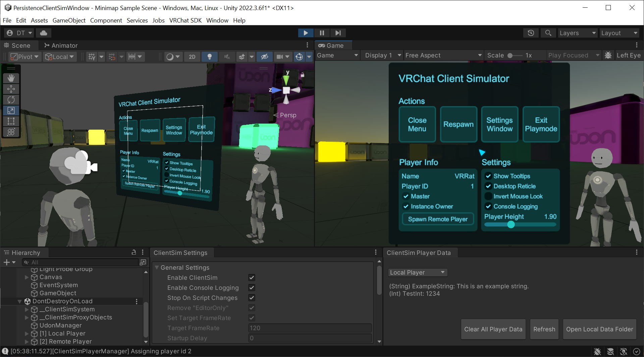Expand the [1] Local Player node
The width and height of the screenshot is (644, 357).
click(x=26, y=334)
